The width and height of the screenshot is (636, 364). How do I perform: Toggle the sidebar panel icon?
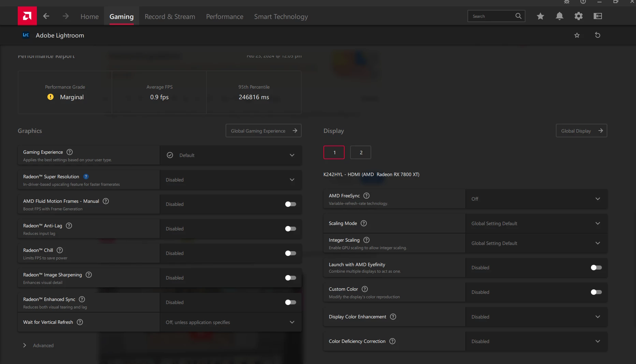pos(597,16)
